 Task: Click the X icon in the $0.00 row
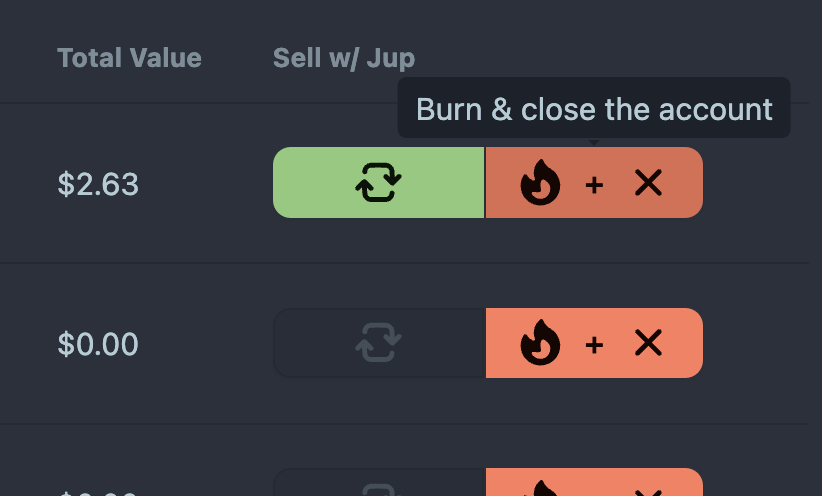click(648, 344)
